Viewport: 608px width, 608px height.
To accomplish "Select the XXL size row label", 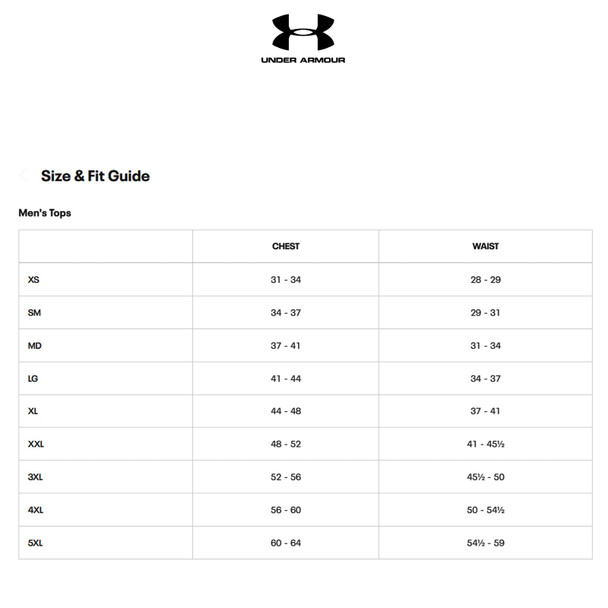I will (36, 444).
